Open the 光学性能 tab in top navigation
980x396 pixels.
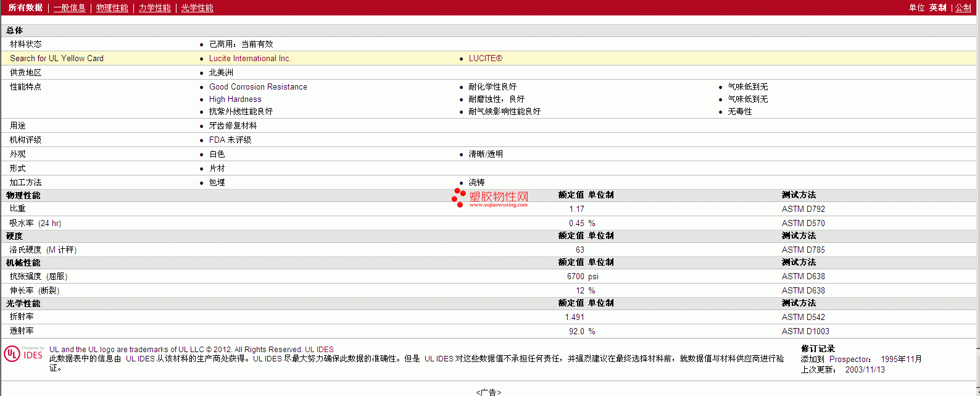(x=197, y=8)
